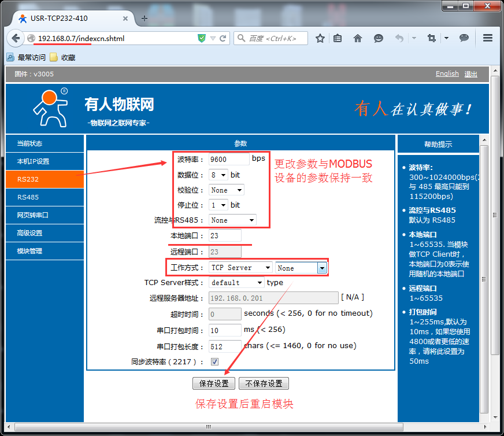The width and height of the screenshot is (504, 436).
Task: Click the help panel scrollbar thumb
Action: tap(484, 279)
